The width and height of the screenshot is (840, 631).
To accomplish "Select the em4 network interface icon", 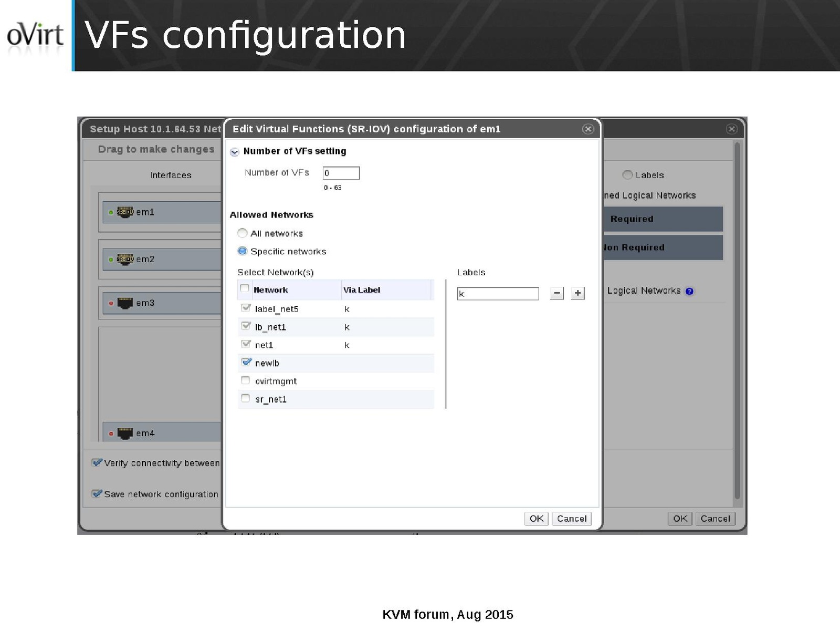I will click(125, 433).
